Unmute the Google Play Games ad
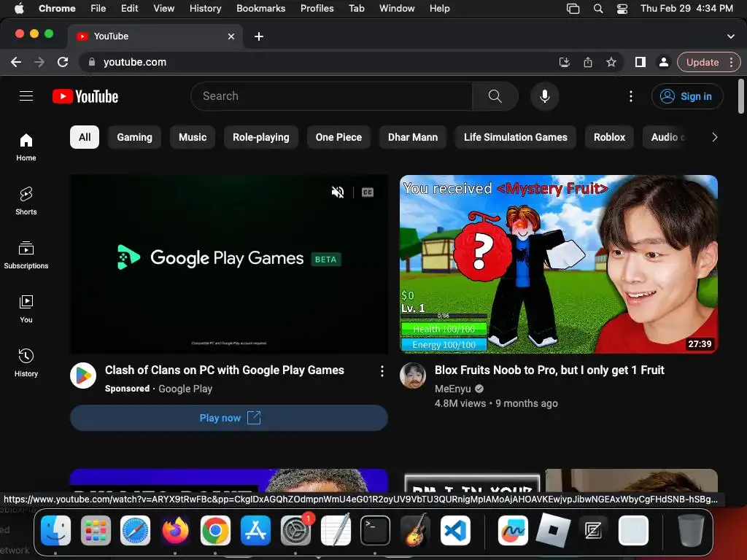Viewport: 747px width, 560px height. (x=338, y=192)
